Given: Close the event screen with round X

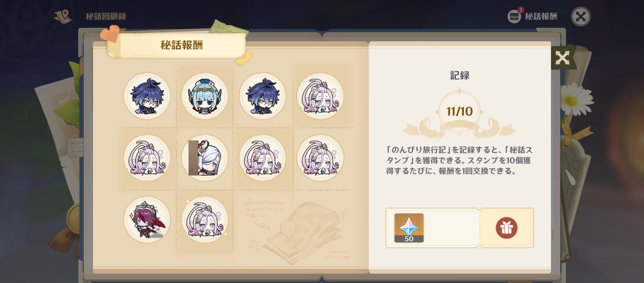Looking at the screenshot, I should point(580,16).
